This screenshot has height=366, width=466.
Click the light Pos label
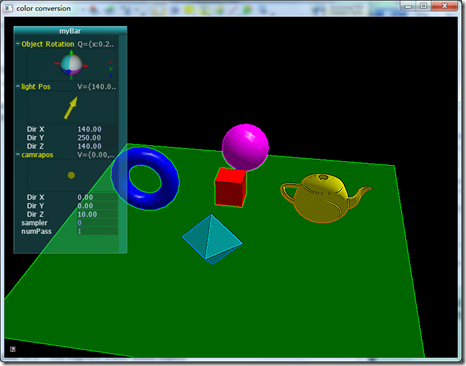(36, 87)
